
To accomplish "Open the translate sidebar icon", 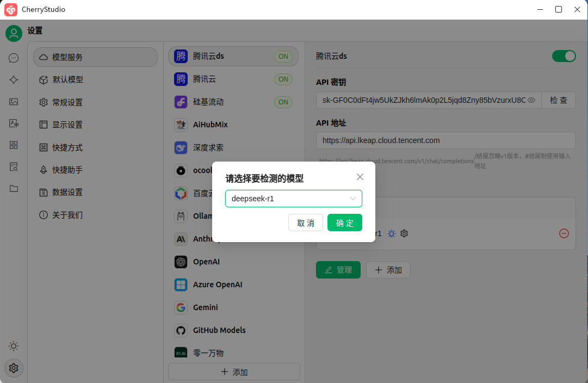I will pos(14,123).
